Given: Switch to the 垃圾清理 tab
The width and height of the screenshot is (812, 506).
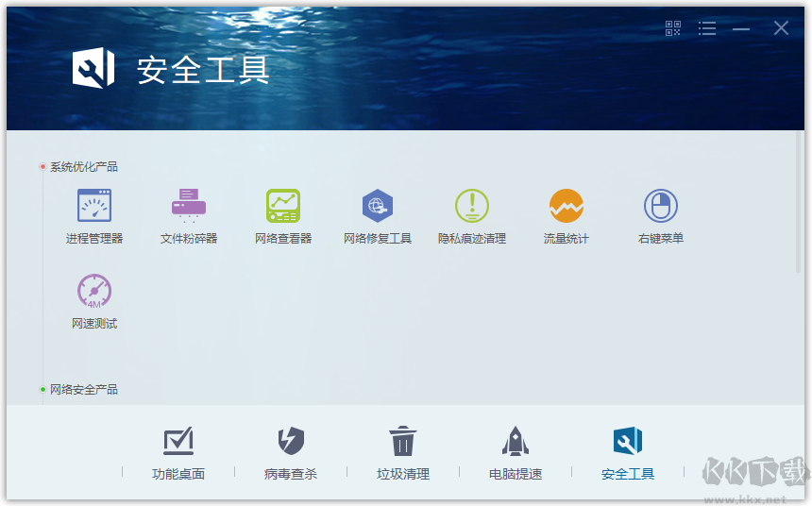Looking at the screenshot, I should click(403, 453).
